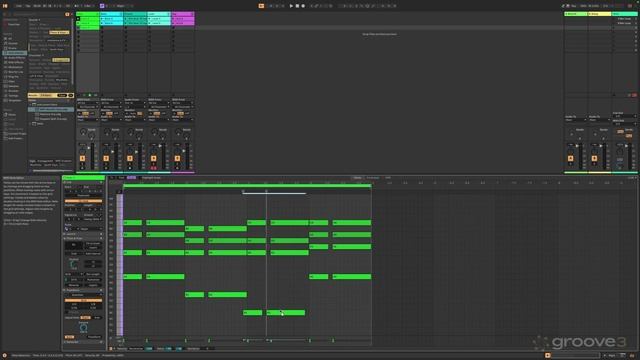The width and height of the screenshot is (640, 360).
Task: Click the first small button above the piano roll
Action: tap(112, 178)
